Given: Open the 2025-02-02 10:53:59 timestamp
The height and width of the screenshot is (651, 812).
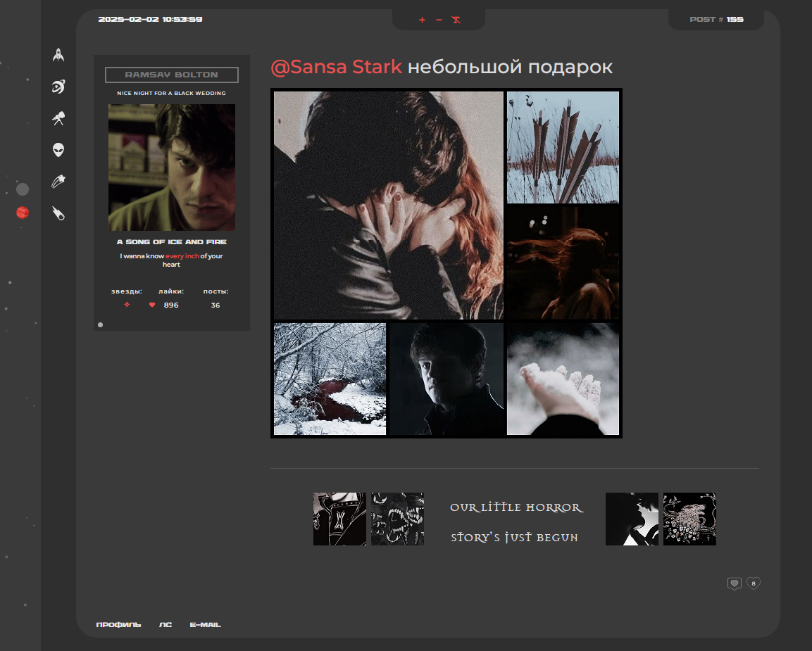Looking at the screenshot, I should (150, 19).
